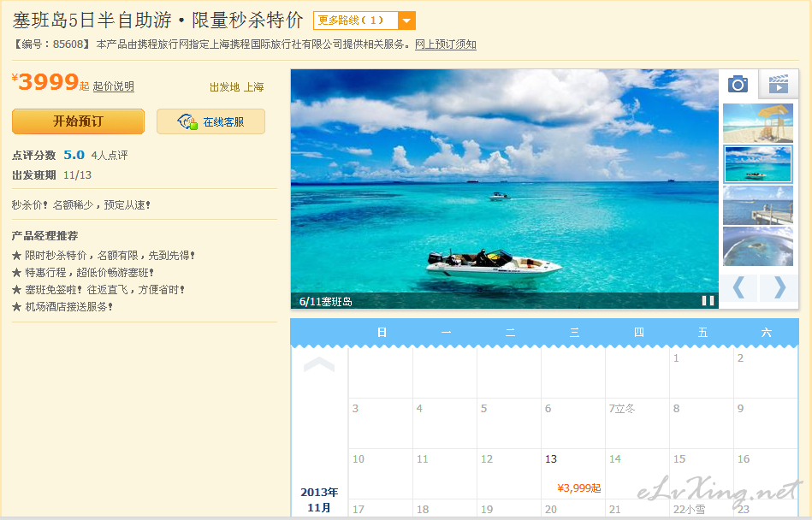The image size is (812, 520).
Task: Select beach lifeguard tower thumbnail
Action: (x=757, y=123)
